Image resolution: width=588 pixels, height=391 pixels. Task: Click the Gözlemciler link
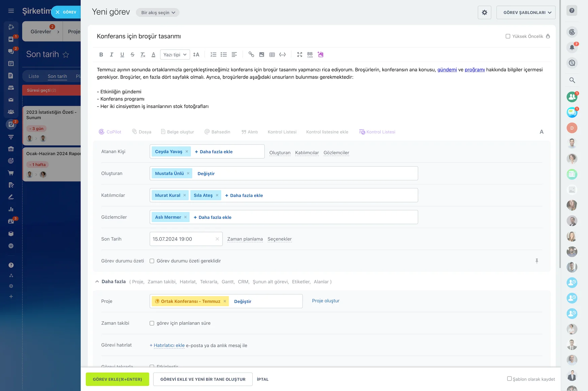(336, 153)
